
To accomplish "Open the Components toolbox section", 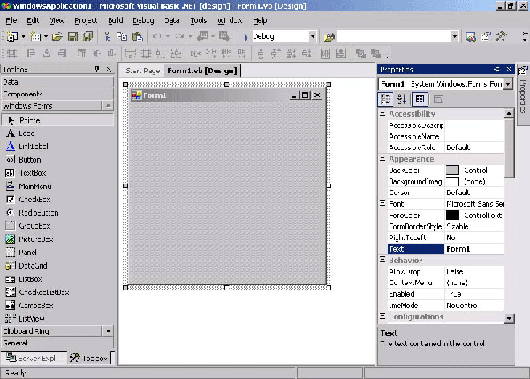I will click(x=57, y=94).
